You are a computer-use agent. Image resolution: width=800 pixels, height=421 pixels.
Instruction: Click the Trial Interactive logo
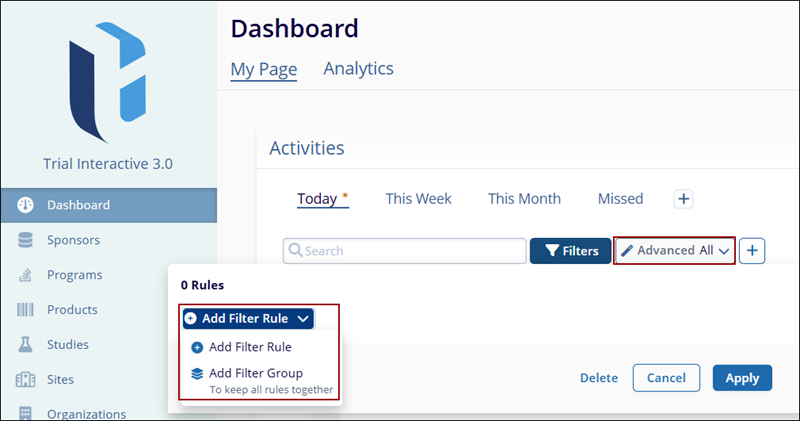(x=106, y=90)
